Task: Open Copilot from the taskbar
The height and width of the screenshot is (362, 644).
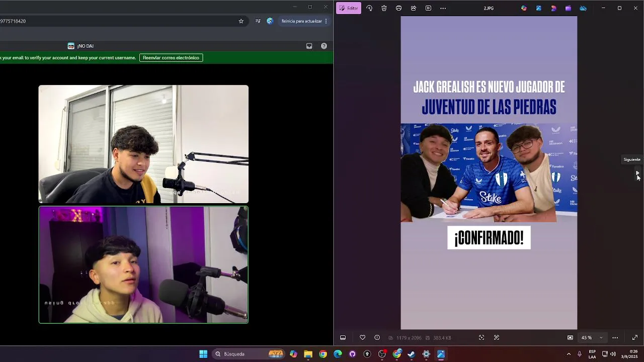Action: pos(293,354)
